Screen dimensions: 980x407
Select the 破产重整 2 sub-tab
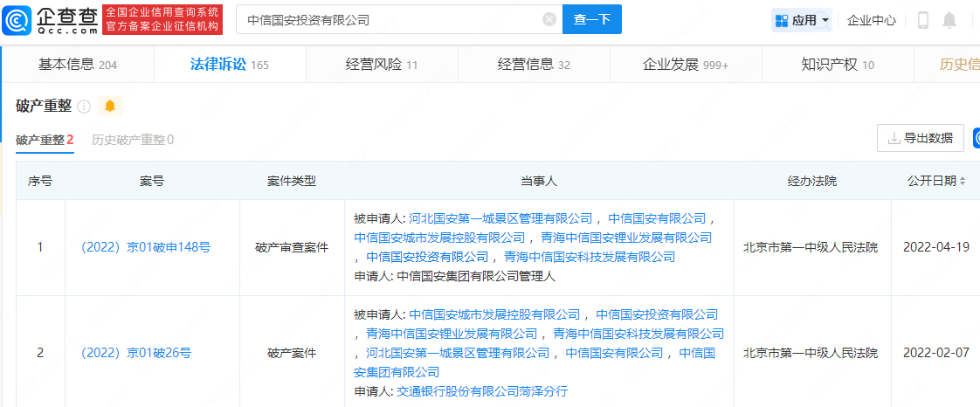(x=45, y=140)
